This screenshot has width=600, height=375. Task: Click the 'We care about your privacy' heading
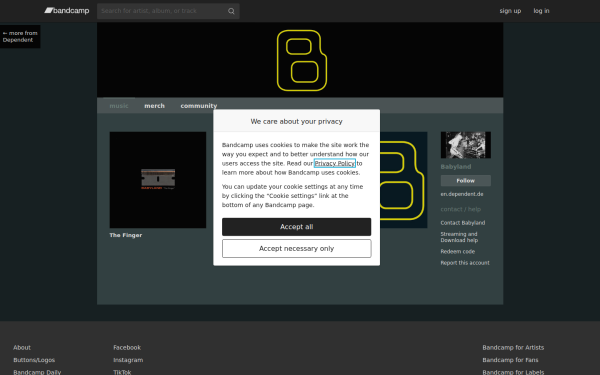tap(297, 121)
